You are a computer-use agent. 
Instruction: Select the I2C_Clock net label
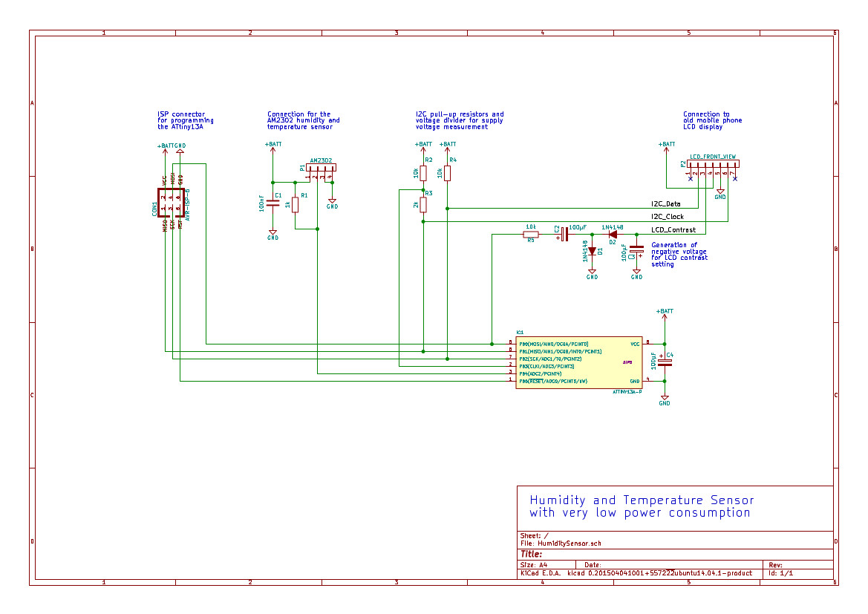tap(667, 217)
